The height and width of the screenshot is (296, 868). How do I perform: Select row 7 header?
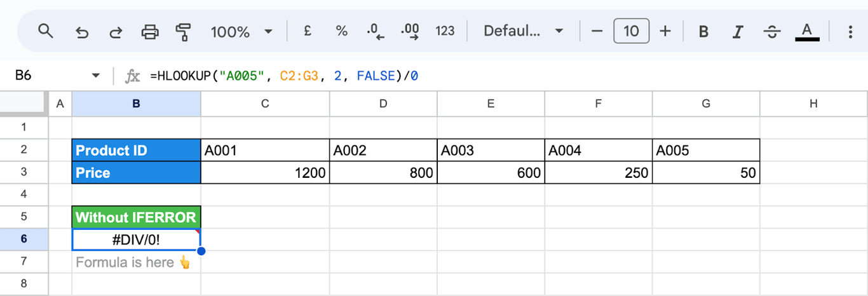(24, 262)
